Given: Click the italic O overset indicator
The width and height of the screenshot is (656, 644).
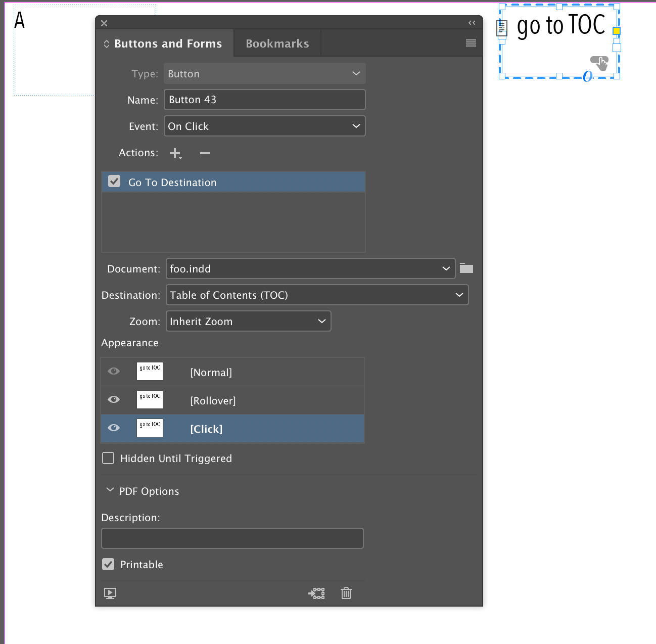Looking at the screenshot, I should (588, 76).
